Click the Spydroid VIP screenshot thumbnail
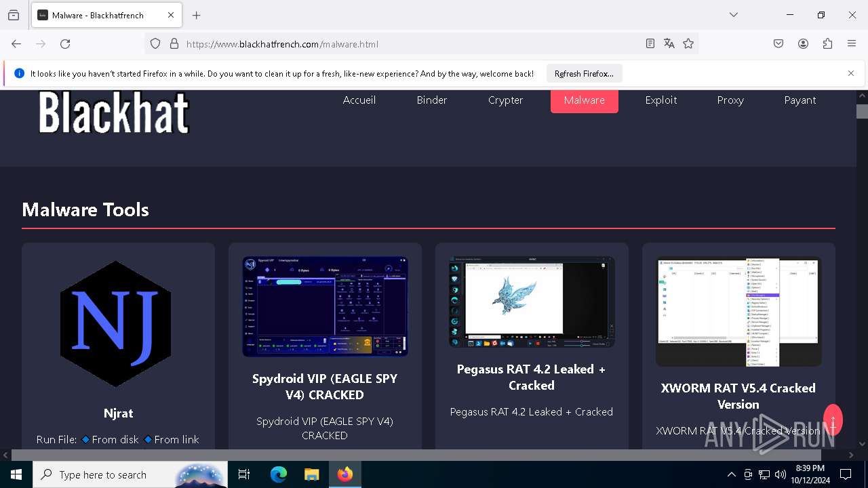Screen dimensions: 868x488 pos(325,306)
